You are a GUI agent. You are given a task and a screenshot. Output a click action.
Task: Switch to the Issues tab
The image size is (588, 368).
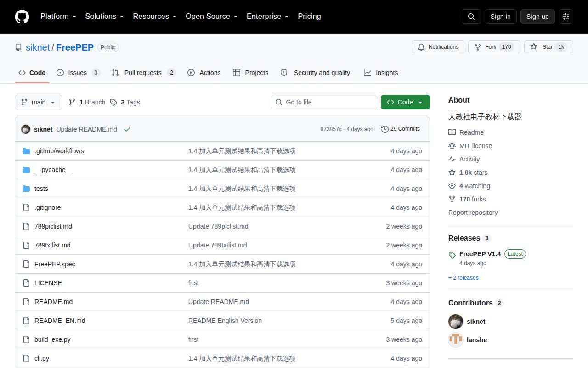pyautogui.click(x=78, y=73)
